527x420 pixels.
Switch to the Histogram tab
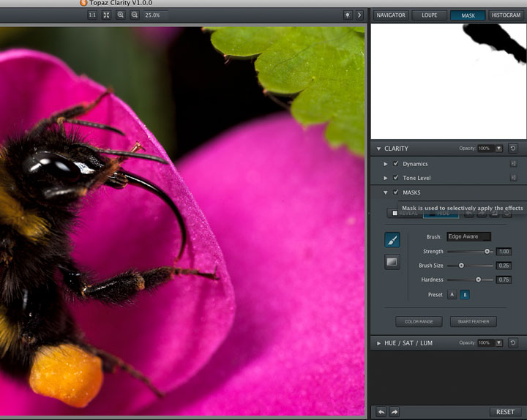(507, 15)
